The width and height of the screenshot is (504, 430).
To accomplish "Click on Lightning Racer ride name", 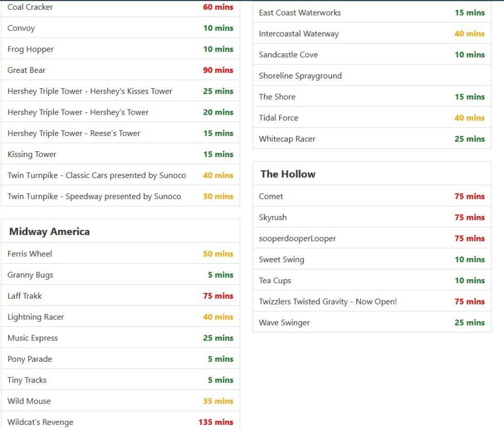I will (x=36, y=317).
